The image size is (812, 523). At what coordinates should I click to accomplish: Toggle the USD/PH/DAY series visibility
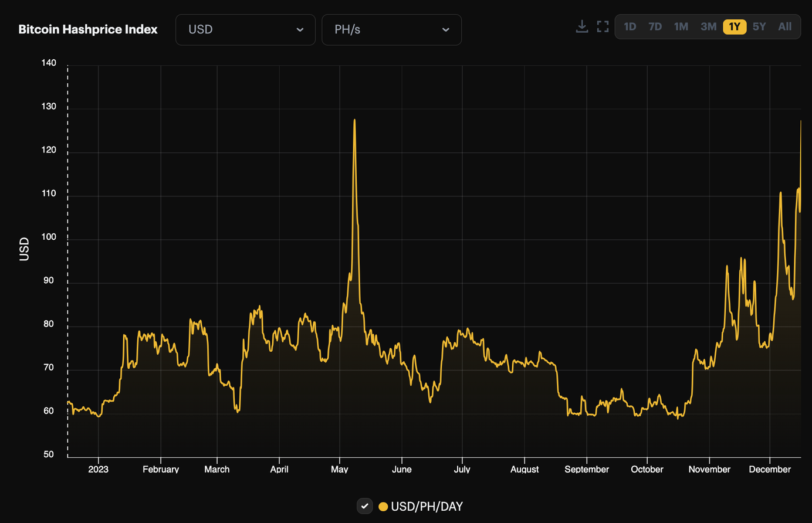(x=364, y=506)
